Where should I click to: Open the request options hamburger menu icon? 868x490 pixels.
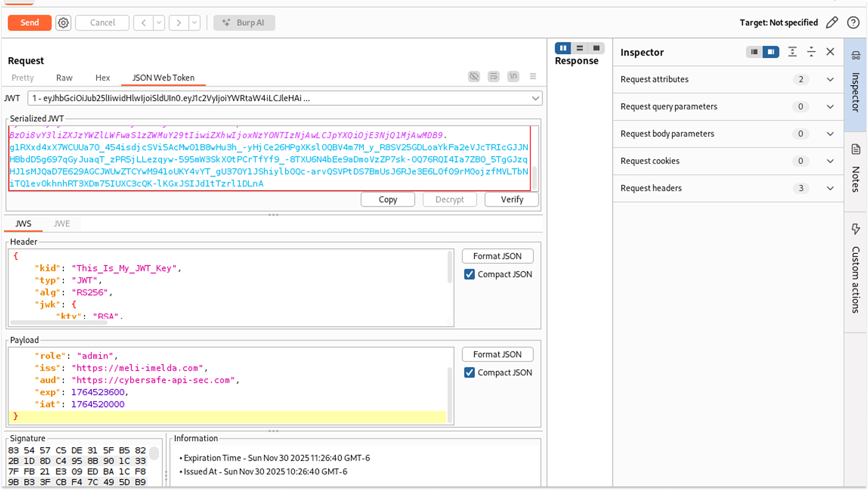(x=533, y=77)
